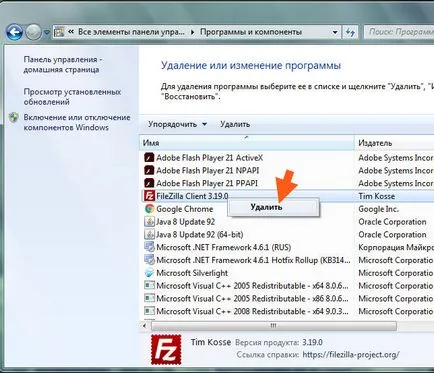Open recent pages dropdown next to navigation arrows
The width and height of the screenshot is (434, 373).
pyautogui.click(x=47, y=32)
